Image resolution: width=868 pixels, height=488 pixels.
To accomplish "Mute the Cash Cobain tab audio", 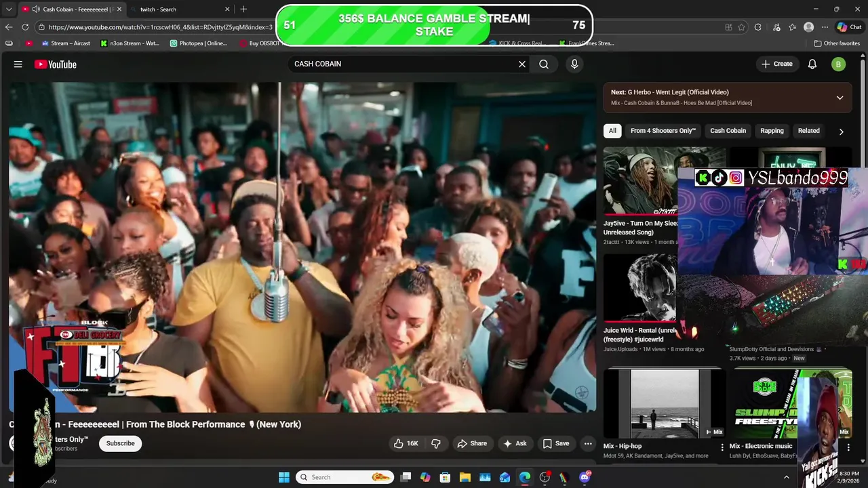I will pos(35,9).
